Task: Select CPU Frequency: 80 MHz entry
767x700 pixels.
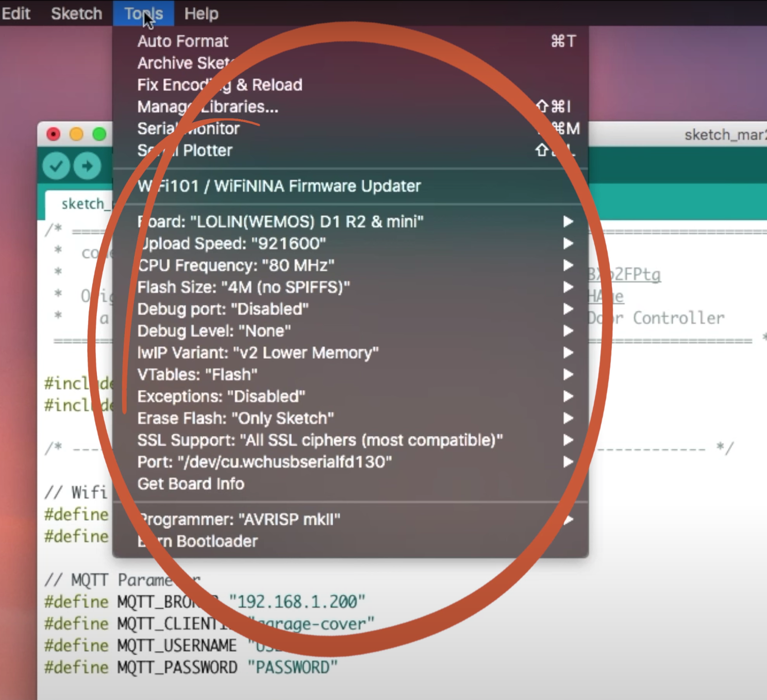Action: 351,265
